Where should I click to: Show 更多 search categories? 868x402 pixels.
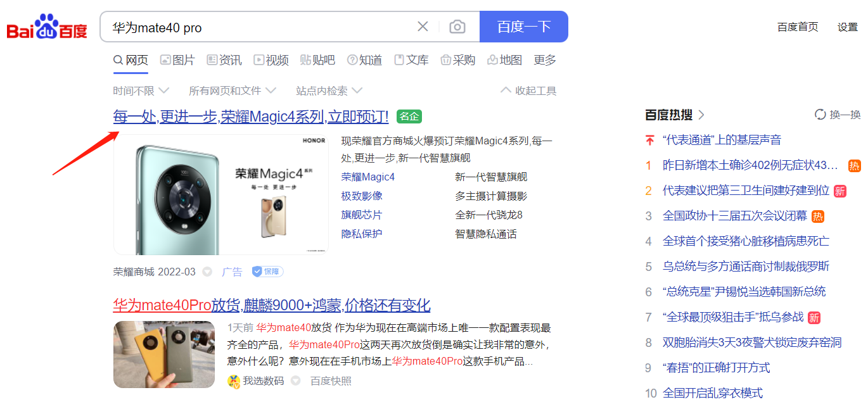[545, 60]
